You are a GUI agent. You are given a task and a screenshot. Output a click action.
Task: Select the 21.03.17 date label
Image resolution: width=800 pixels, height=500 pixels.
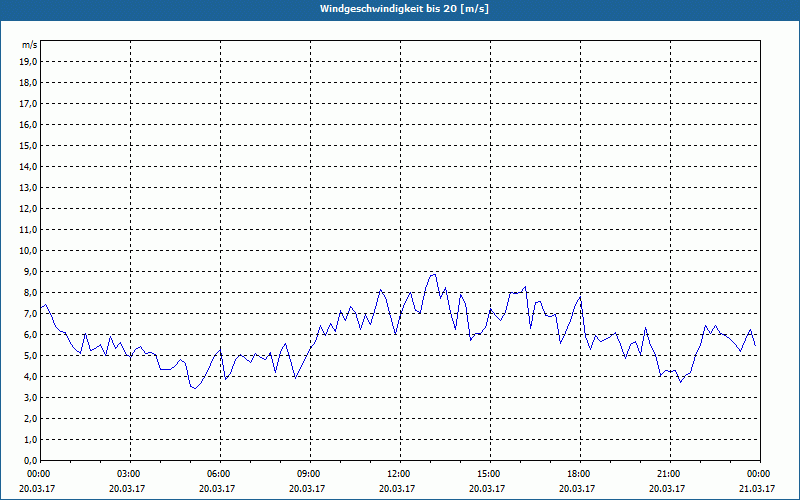tap(757, 488)
